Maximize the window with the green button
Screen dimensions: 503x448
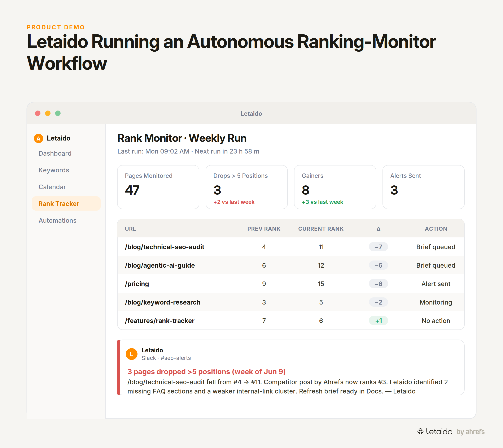(58, 113)
